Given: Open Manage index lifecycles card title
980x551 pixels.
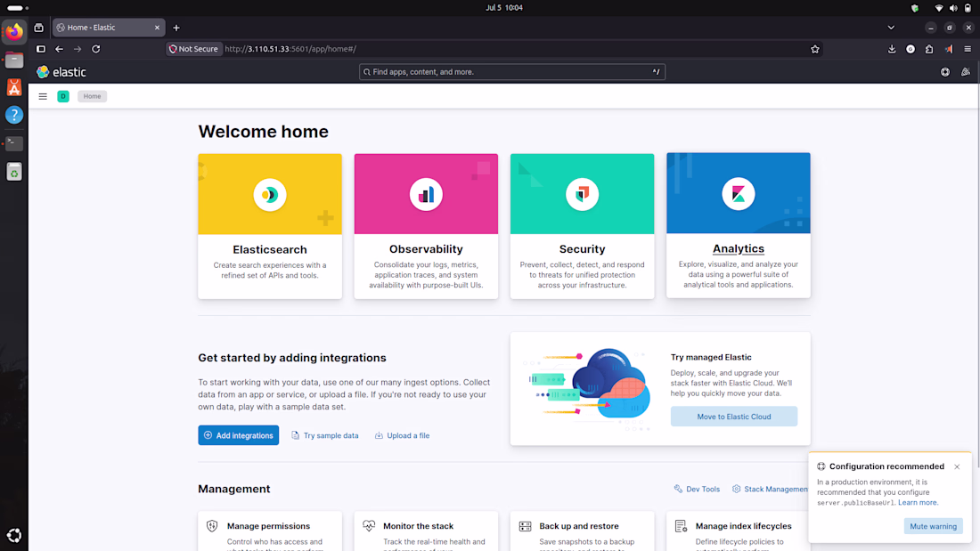Looking at the screenshot, I should tap(743, 526).
